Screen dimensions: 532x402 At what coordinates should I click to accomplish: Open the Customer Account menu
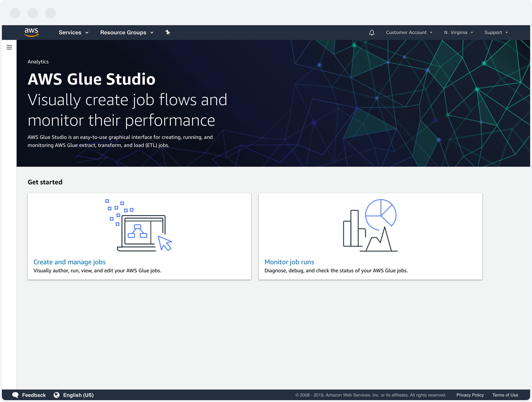409,32
